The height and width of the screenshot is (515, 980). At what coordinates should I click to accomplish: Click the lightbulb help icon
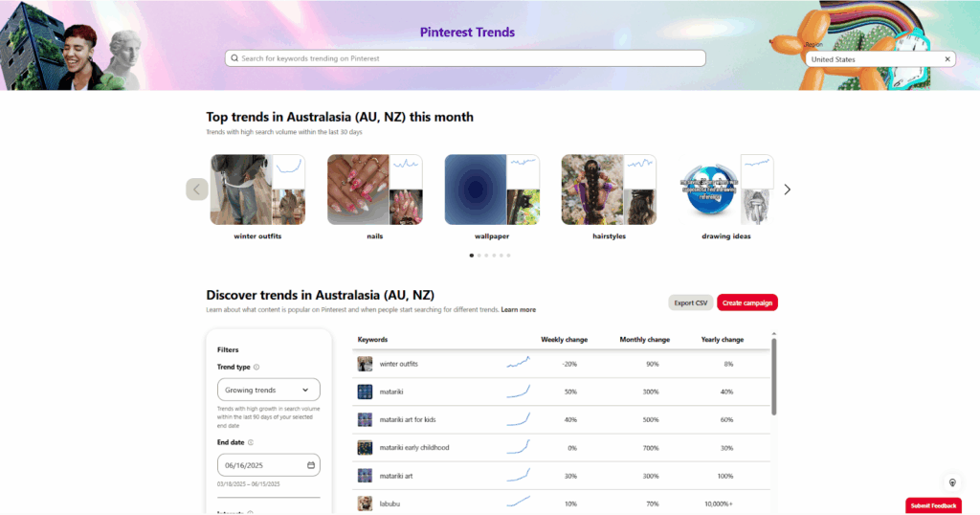pos(952,482)
